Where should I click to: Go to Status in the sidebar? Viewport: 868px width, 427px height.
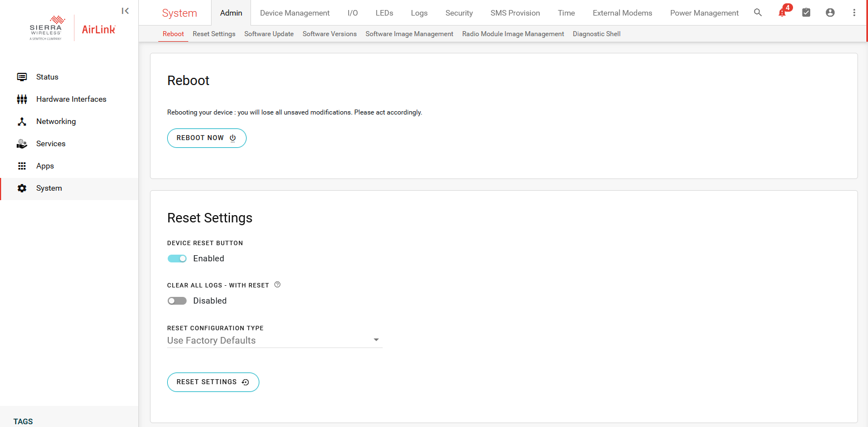47,77
